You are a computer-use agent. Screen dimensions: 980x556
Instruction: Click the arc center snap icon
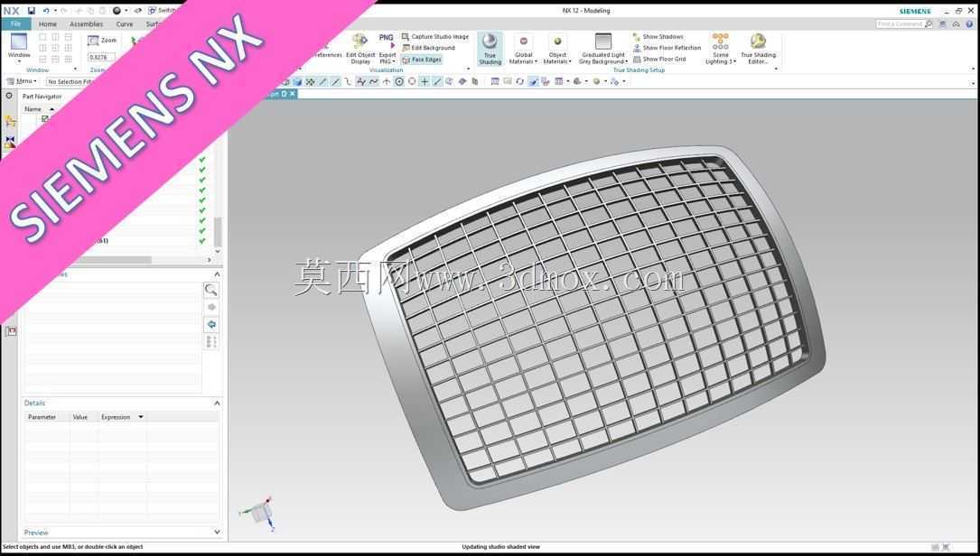(x=398, y=82)
